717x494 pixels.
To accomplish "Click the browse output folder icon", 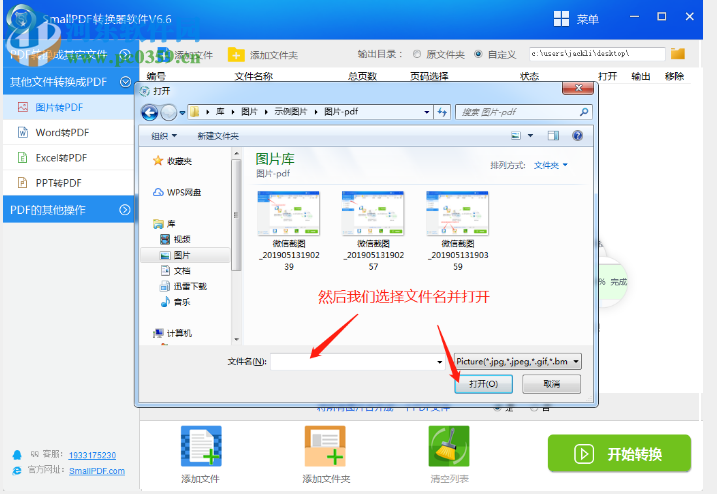I will pyautogui.click(x=678, y=54).
